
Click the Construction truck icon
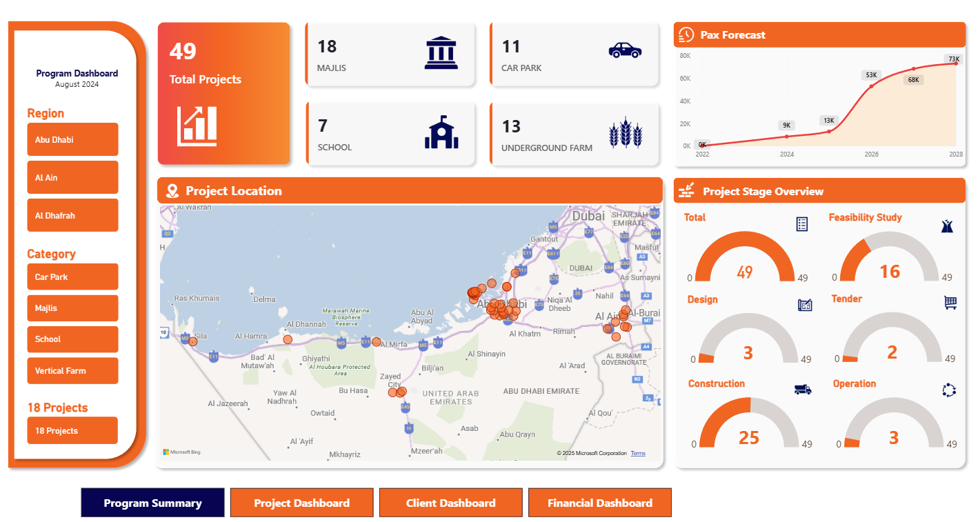pos(803,390)
